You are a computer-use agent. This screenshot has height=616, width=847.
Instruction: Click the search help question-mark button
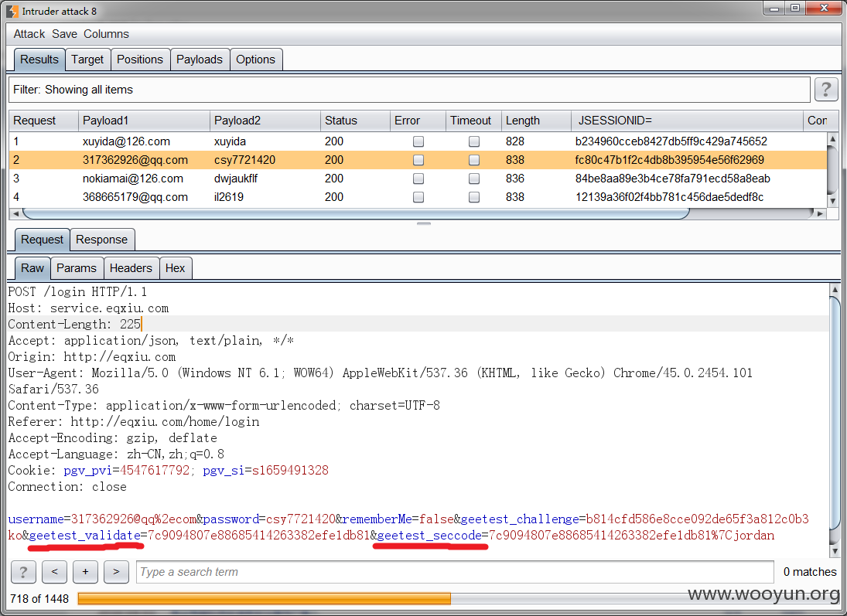(x=23, y=572)
